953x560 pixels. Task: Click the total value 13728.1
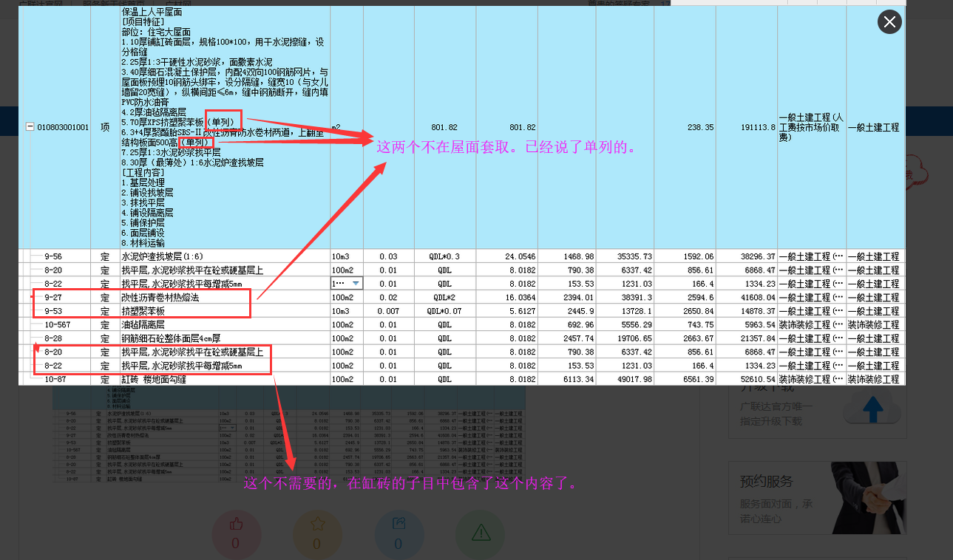[x=637, y=311]
